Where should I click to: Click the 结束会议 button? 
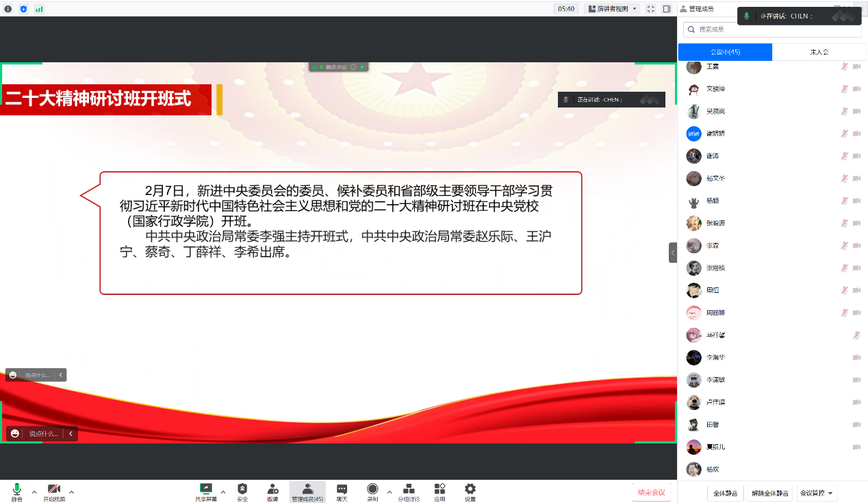(x=651, y=492)
